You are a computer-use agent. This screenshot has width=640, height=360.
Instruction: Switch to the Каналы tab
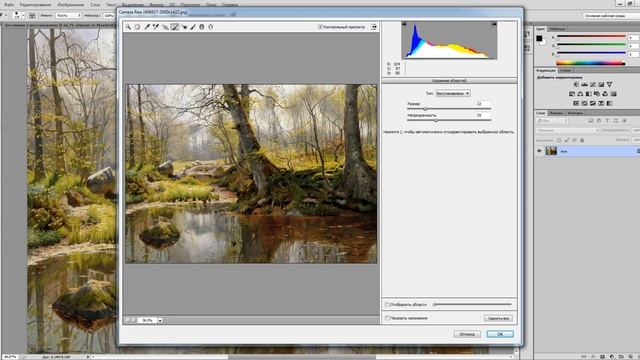tap(557, 113)
